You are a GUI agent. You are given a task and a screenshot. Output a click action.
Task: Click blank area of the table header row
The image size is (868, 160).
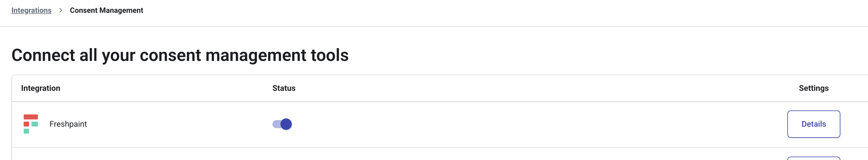pos(506,88)
